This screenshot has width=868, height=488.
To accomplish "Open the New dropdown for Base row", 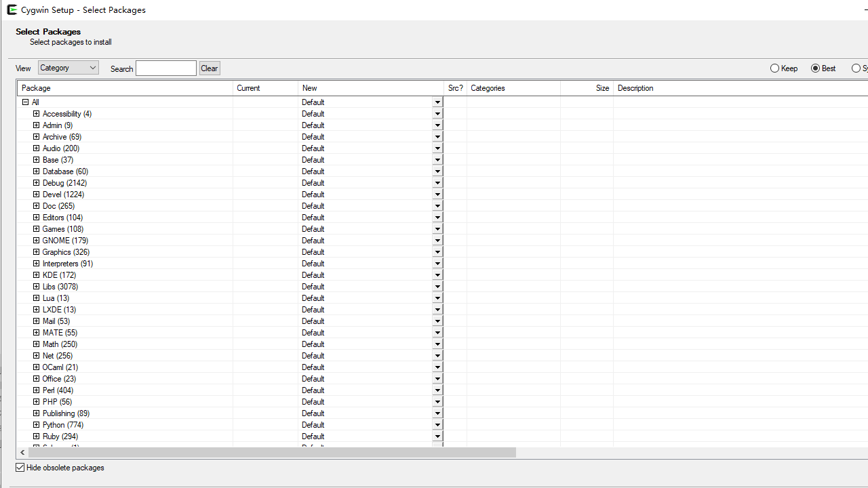I will (437, 160).
